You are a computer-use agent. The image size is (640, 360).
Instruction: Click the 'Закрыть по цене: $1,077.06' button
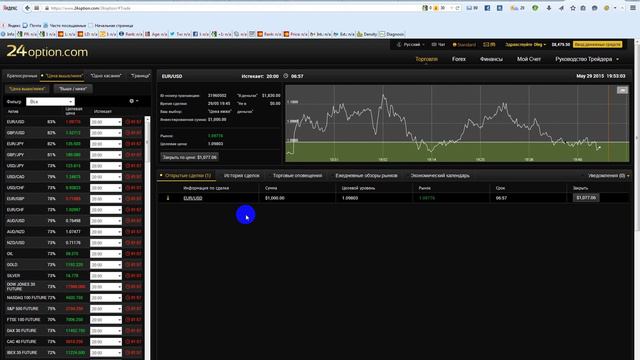(189, 157)
